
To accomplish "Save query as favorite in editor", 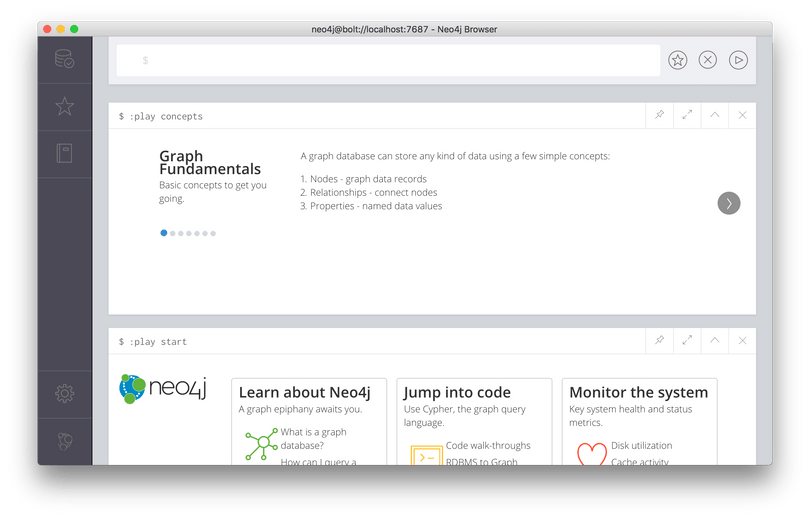I will tap(677, 60).
